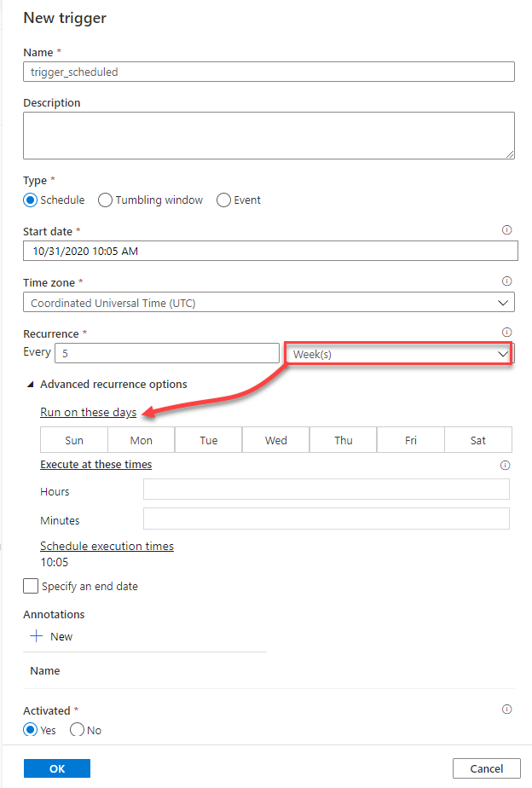This screenshot has width=532, height=788.
Task: Check the Specify an end date box
Action: click(31, 586)
